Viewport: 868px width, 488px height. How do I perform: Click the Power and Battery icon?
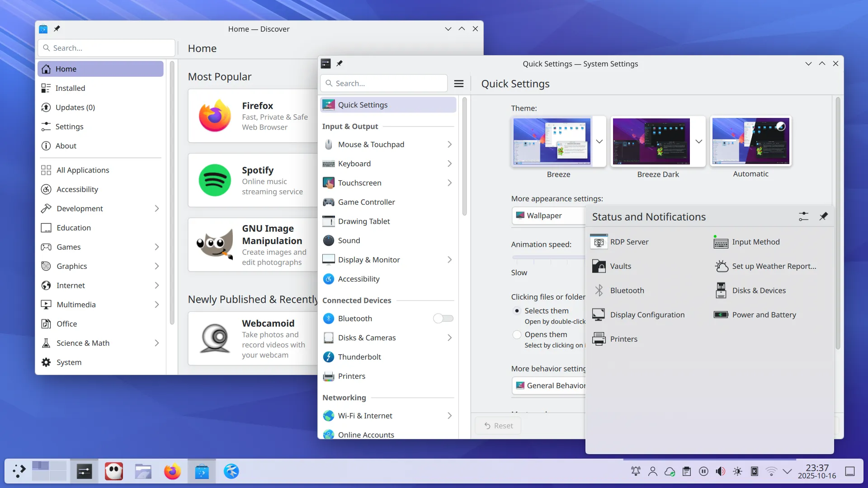tap(721, 314)
